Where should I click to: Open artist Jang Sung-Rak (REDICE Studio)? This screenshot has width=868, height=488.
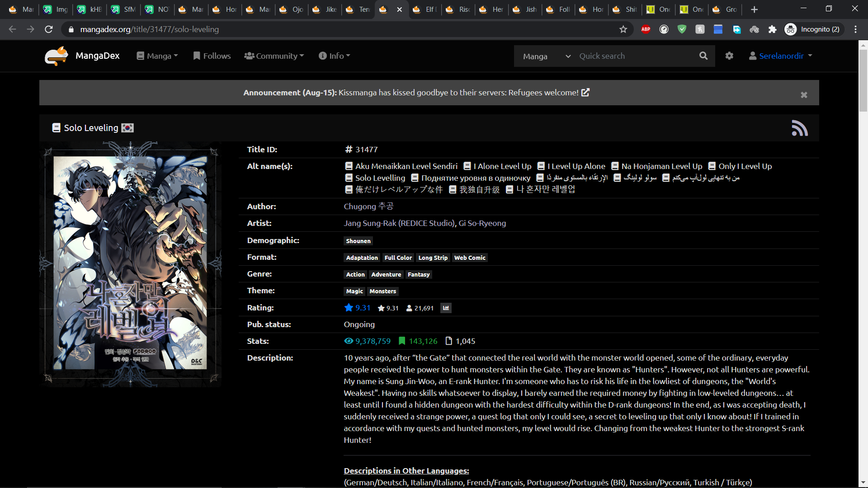point(399,223)
